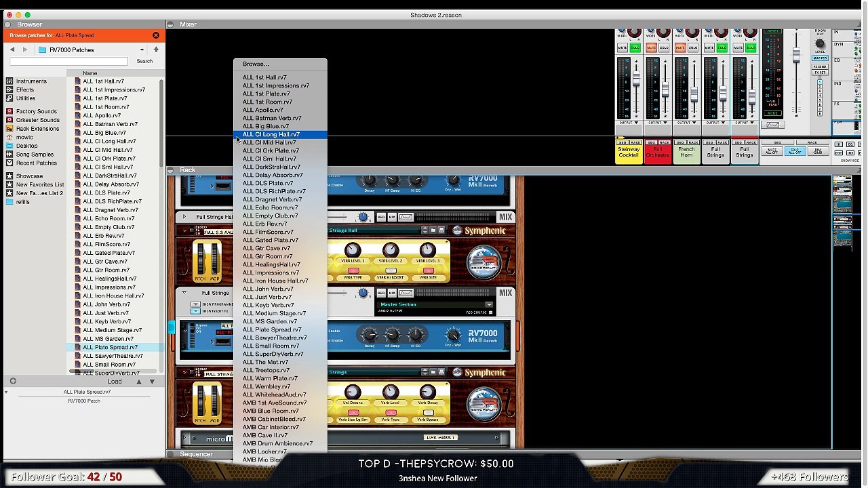Select AMB Blue Room.rv7 in patch menu
Viewport: 868px width, 488px height.
(x=280, y=411)
